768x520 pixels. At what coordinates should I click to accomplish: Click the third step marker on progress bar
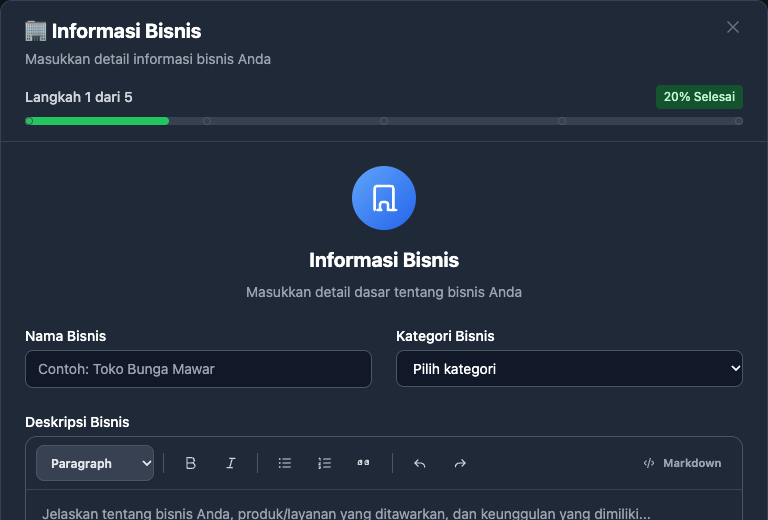(384, 121)
